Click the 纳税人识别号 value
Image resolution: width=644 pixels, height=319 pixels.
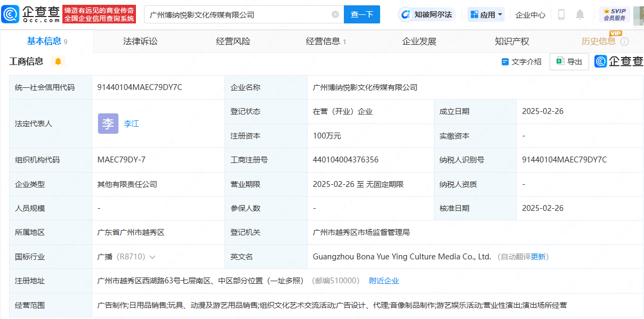pyautogui.click(x=565, y=160)
